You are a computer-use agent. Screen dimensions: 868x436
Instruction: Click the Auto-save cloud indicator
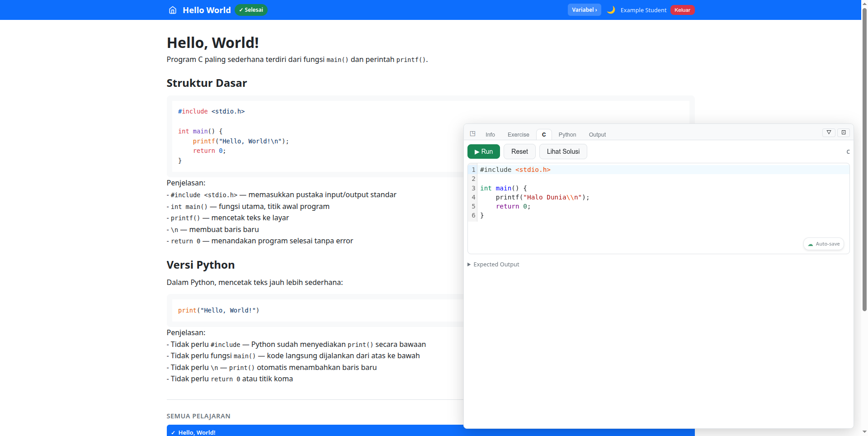click(x=823, y=244)
